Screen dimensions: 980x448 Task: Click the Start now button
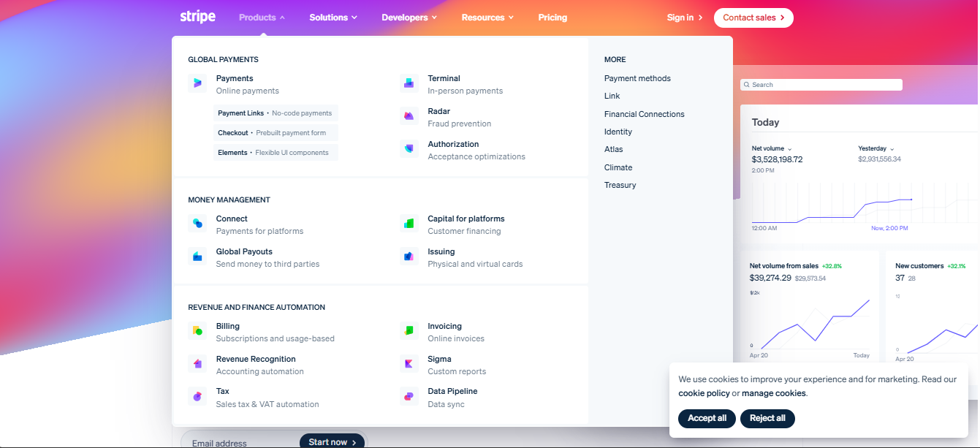333,441
